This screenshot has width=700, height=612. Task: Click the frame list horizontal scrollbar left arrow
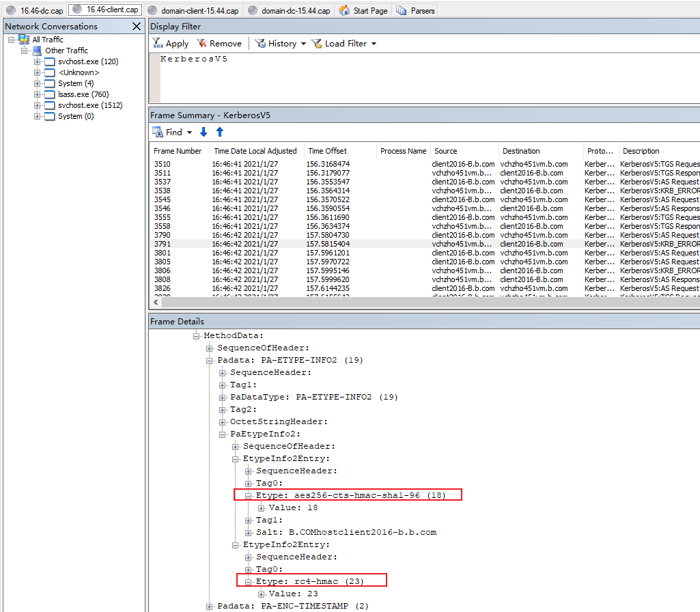point(156,302)
